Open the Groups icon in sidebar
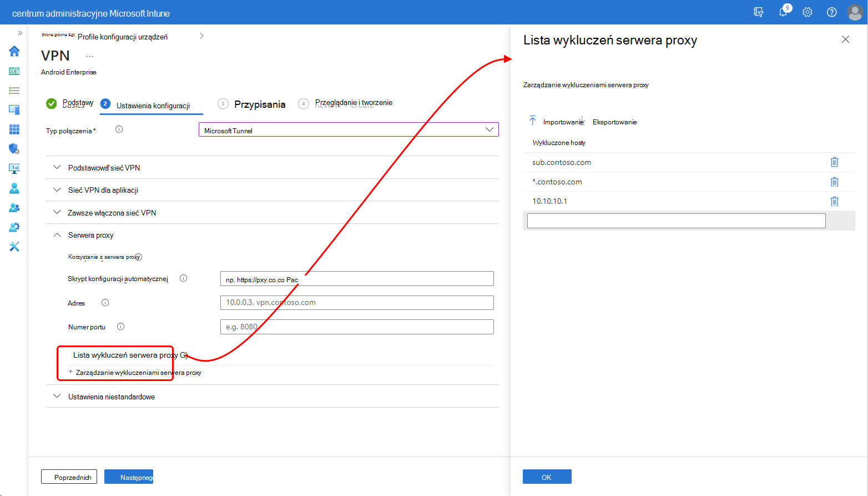868x496 pixels. pos(14,208)
